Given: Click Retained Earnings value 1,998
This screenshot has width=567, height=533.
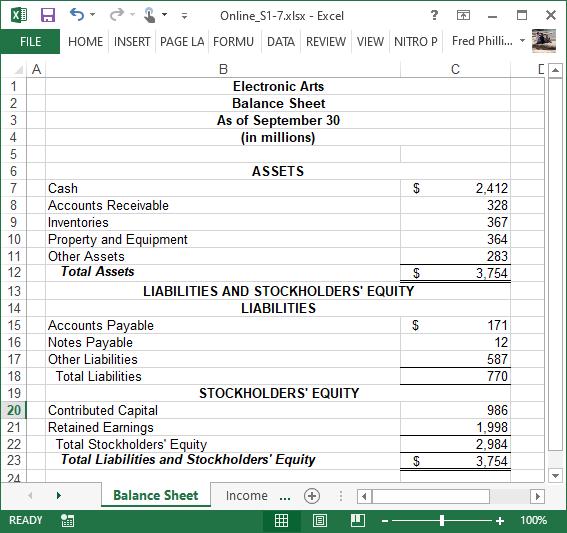Looking at the screenshot, I should 455,427.
